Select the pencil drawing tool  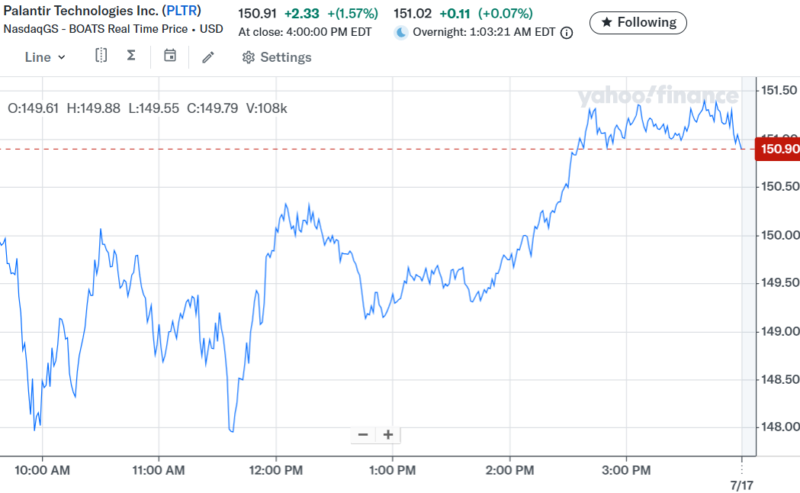(x=208, y=57)
